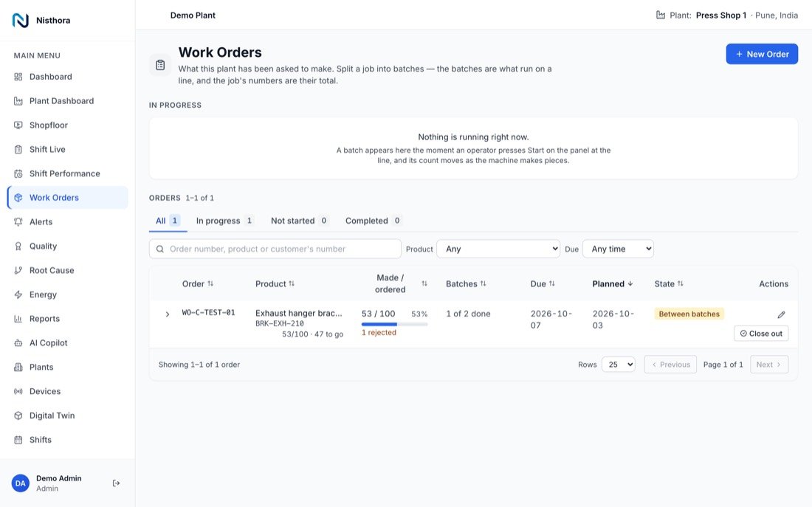
Task: Open Dashboard via its sidebar icon
Action: tap(18, 77)
